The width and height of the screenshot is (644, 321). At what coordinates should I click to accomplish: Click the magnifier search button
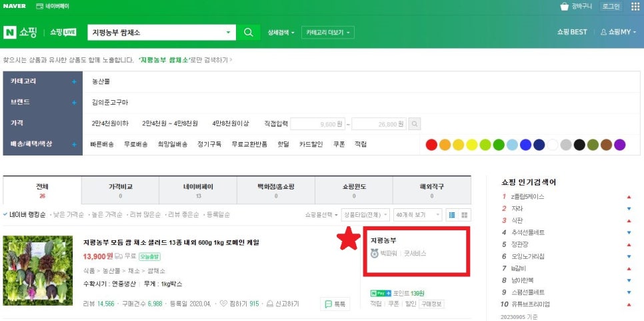[248, 33]
